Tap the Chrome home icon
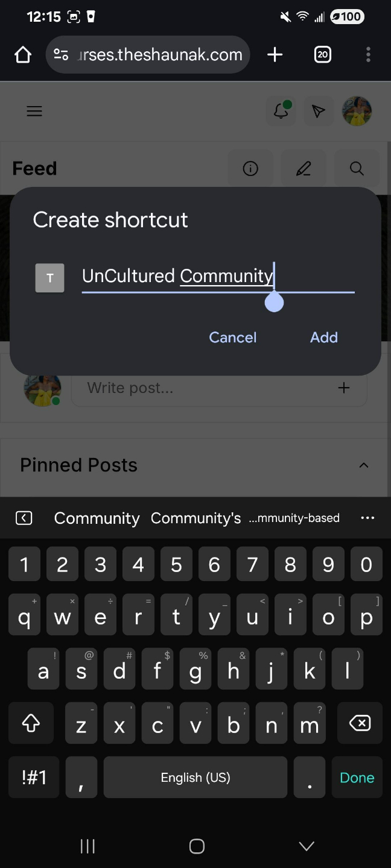391x868 pixels. pyautogui.click(x=23, y=55)
